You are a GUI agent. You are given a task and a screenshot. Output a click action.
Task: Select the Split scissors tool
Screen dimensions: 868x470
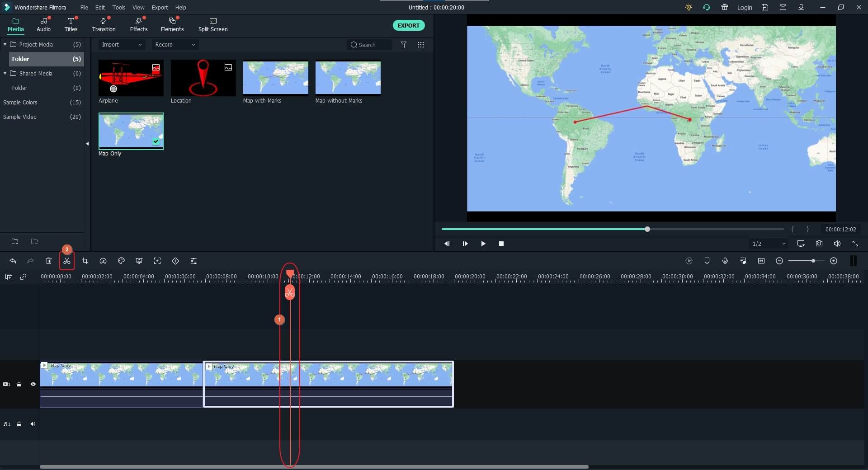(x=66, y=261)
